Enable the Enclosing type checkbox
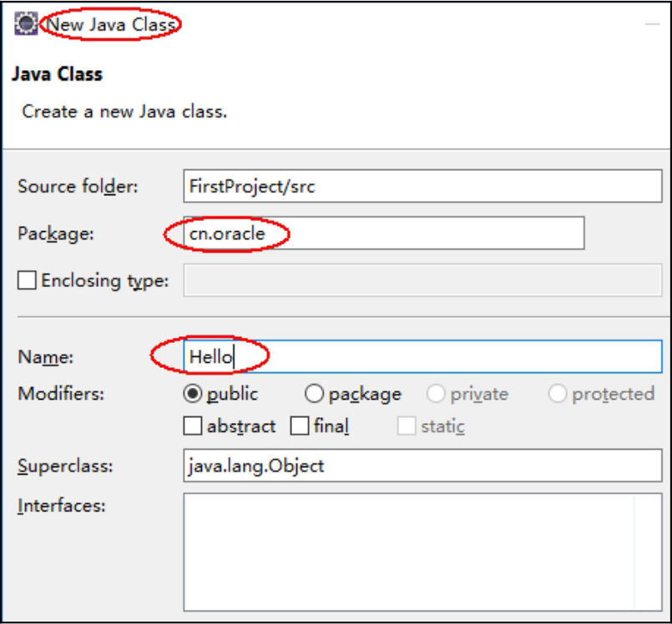The width and height of the screenshot is (672, 624). [28, 281]
